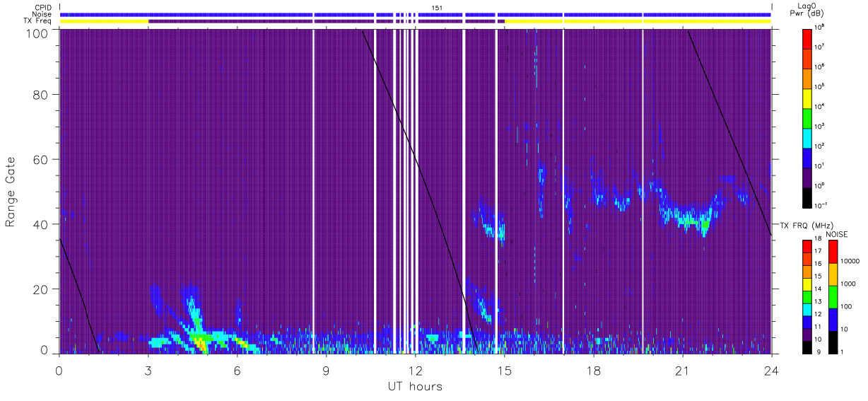This screenshot has height=401, width=868.
Task: Click the x-axis tick label '24'
Action: coord(771,370)
